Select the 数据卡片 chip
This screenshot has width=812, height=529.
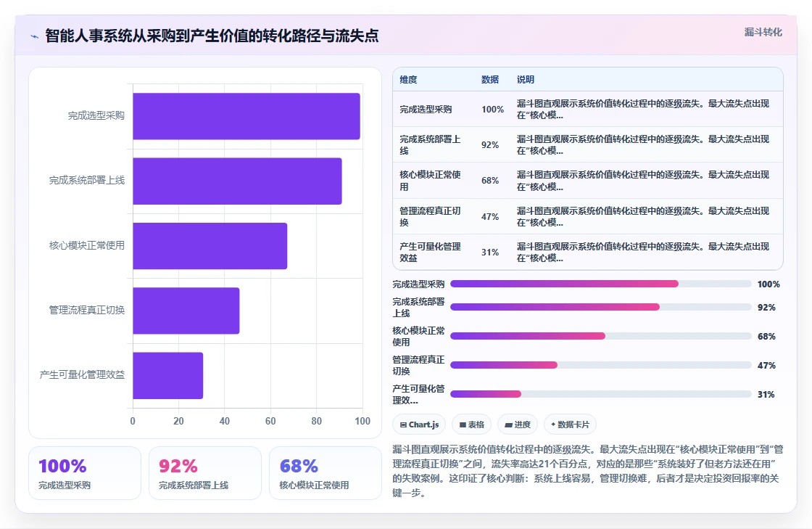pos(570,425)
